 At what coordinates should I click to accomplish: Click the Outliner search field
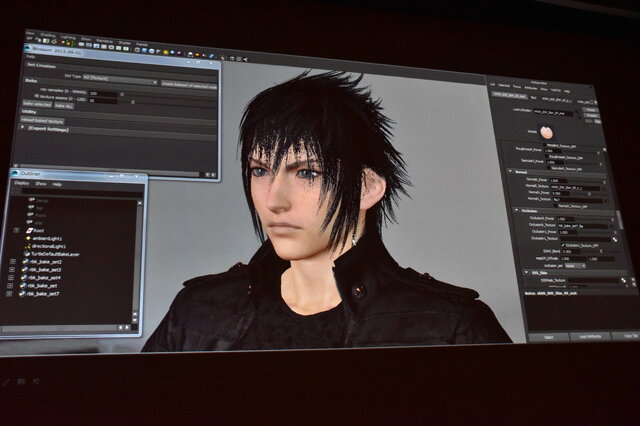click(82, 192)
